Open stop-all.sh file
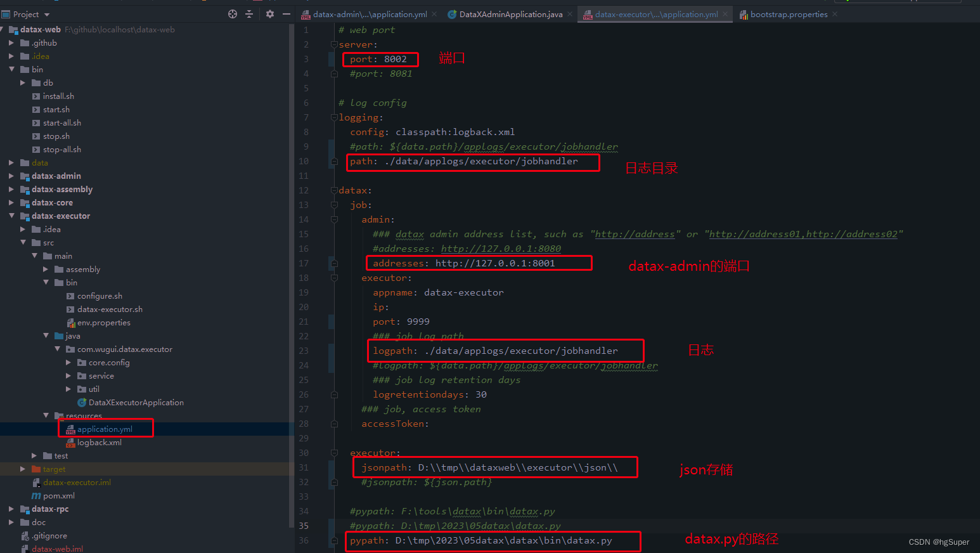Screen dimensions: 980x553 point(62,150)
